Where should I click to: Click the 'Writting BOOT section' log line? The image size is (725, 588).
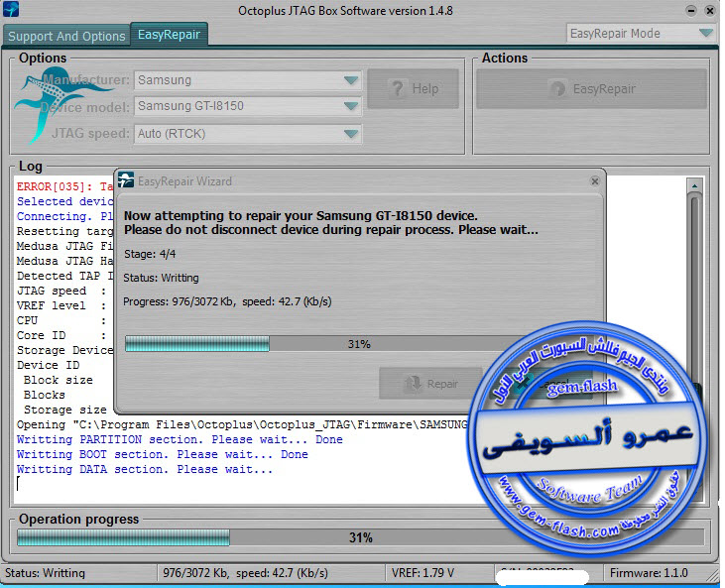(x=163, y=454)
